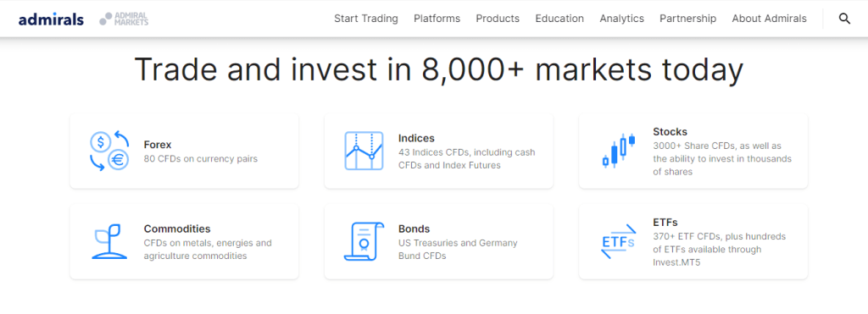Image resolution: width=868 pixels, height=314 pixels.
Task: Click the search magnifier icon
Action: (844, 19)
